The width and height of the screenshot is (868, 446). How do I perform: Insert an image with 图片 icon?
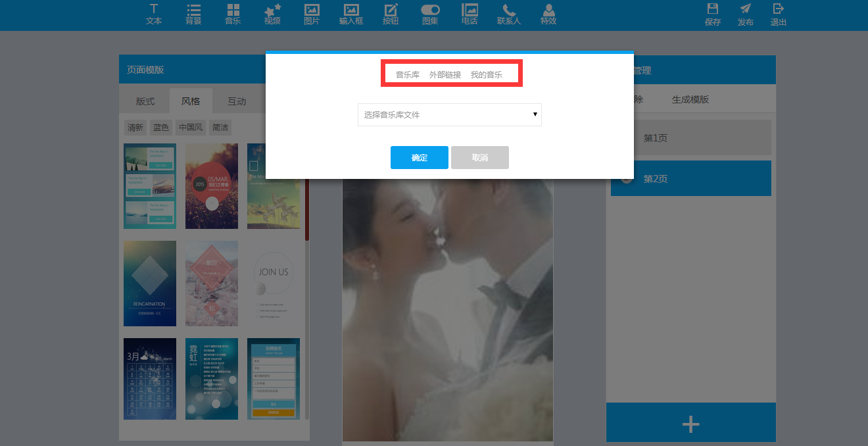point(312,14)
